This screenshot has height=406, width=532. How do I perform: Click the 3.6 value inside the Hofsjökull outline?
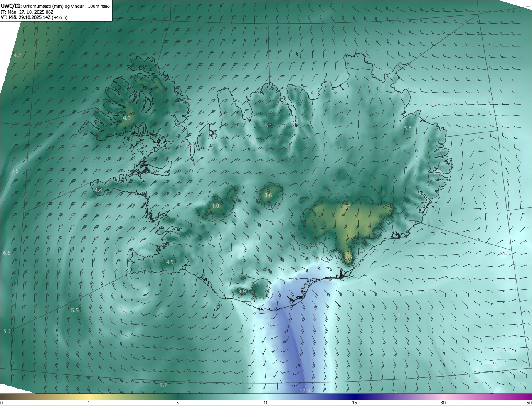pos(268,195)
